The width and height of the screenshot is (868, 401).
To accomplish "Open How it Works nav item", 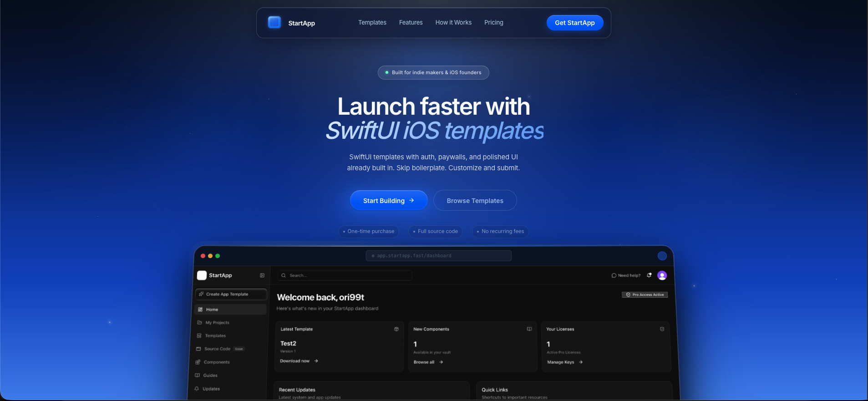I will [453, 22].
